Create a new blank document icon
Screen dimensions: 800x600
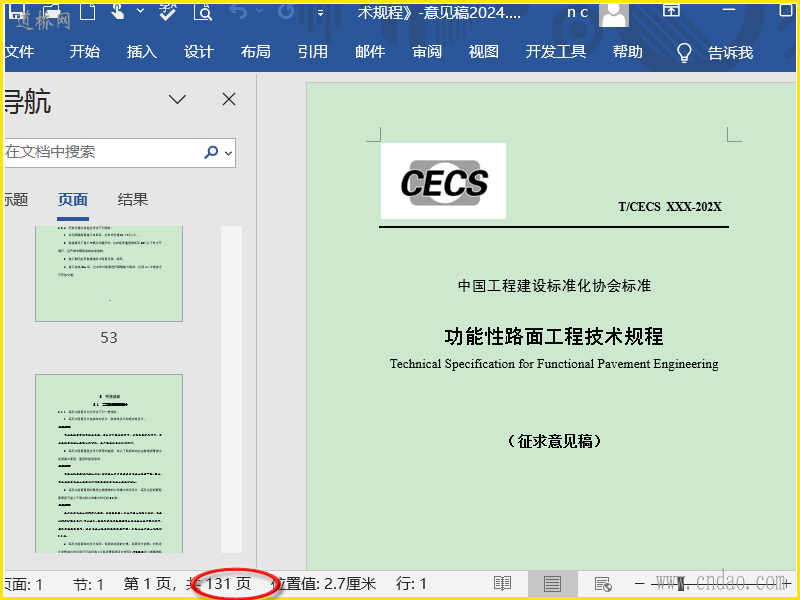(x=87, y=10)
